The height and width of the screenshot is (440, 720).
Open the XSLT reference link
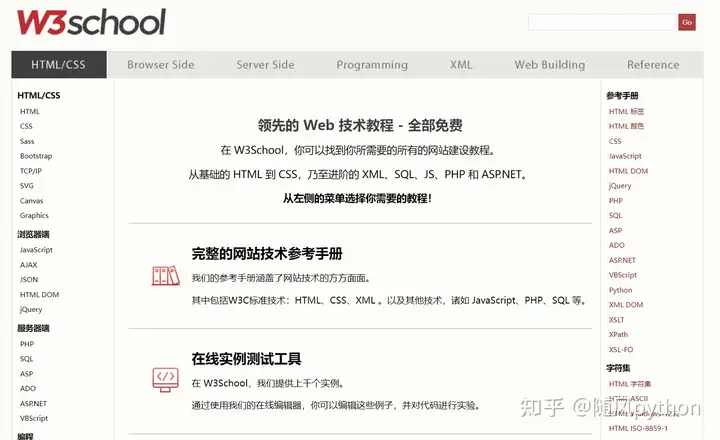(x=616, y=320)
